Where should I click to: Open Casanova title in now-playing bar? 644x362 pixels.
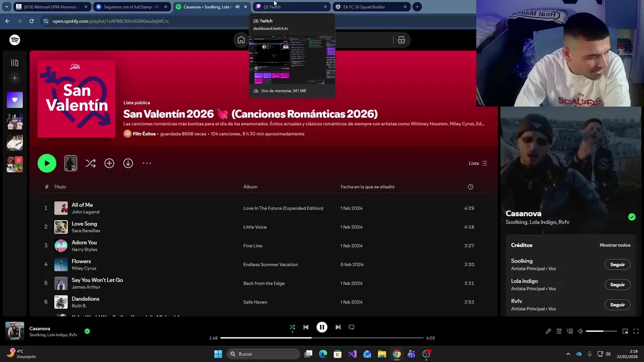[40, 328]
